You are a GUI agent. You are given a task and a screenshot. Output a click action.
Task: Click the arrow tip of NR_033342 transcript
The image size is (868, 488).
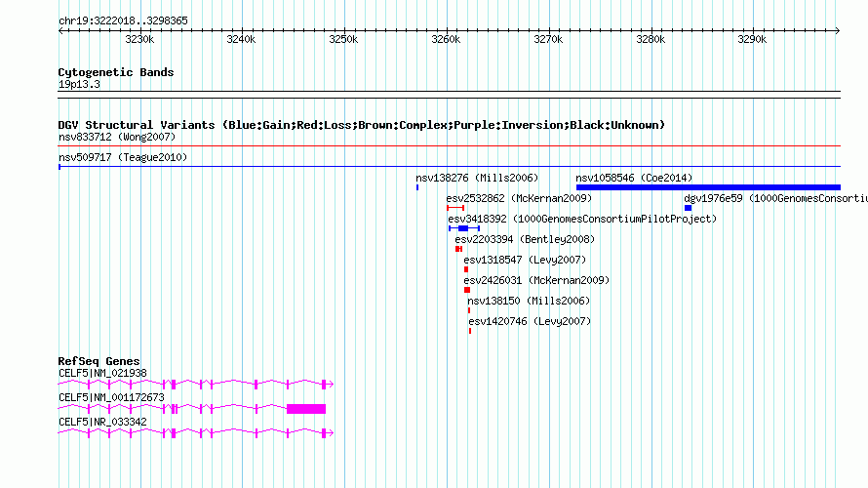pos(331,432)
